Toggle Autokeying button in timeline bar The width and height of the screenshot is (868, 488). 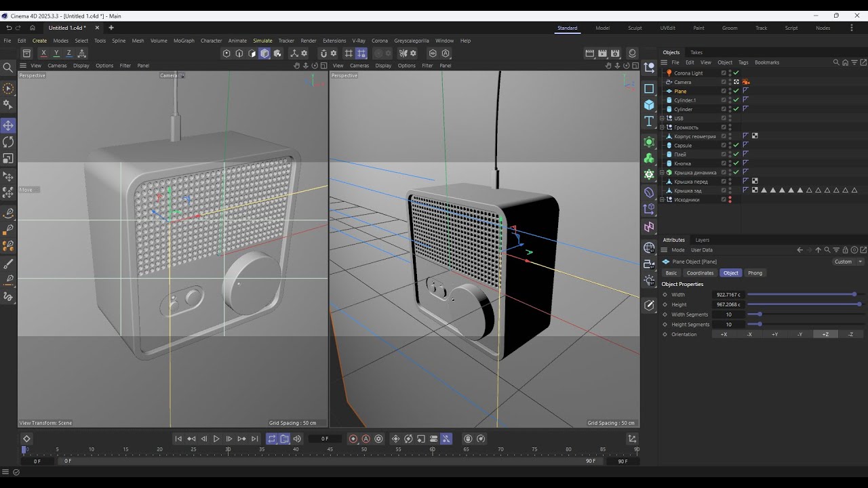[x=366, y=439]
